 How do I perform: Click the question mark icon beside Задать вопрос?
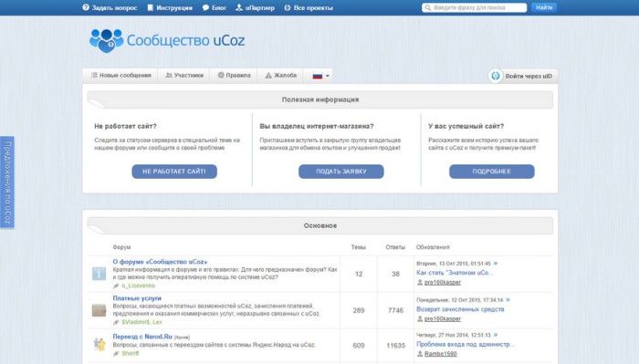pyautogui.click(x=86, y=7)
